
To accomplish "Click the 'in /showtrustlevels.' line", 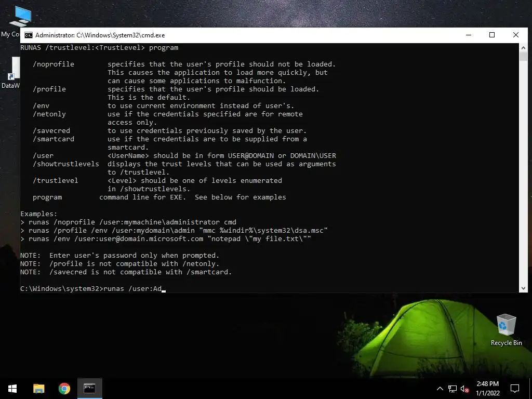I will 149,189.
